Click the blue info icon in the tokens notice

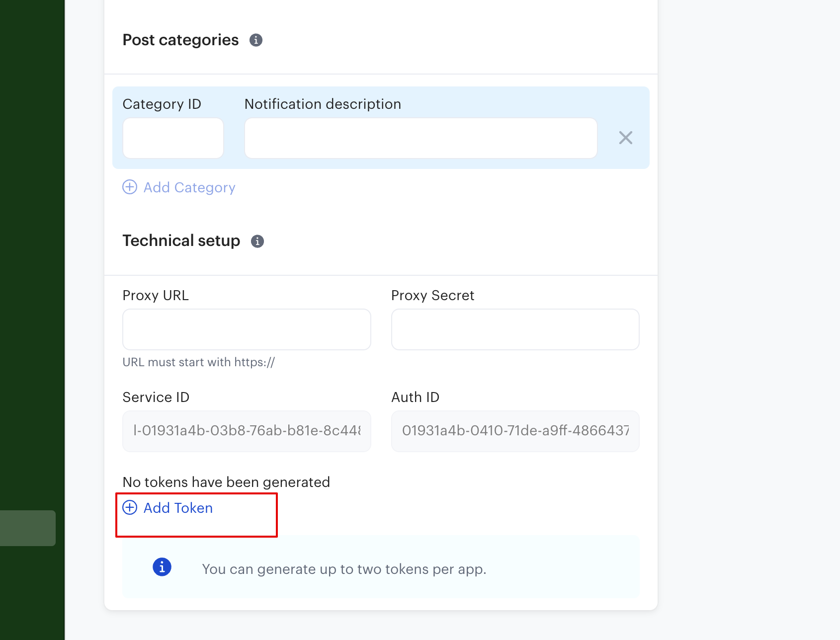(x=162, y=567)
